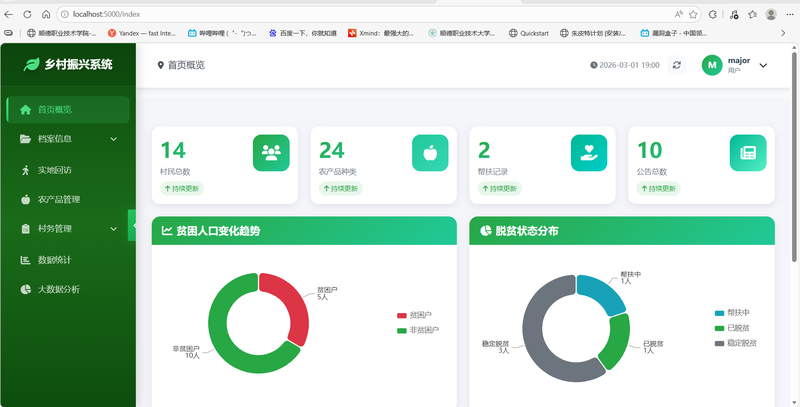
Task: Click the newspaper icon on 公告总数 card
Action: 747,153
